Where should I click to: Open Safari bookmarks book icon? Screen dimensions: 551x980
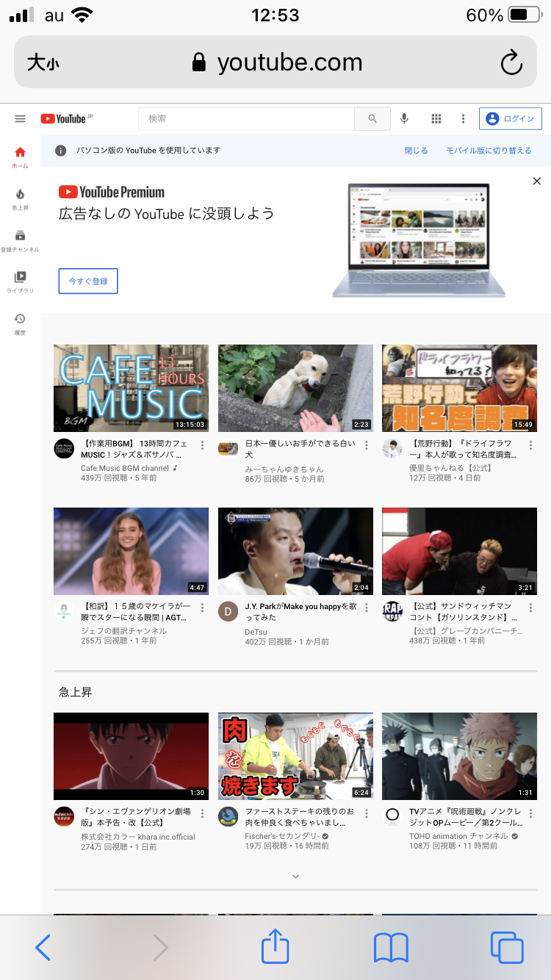(391, 947)
